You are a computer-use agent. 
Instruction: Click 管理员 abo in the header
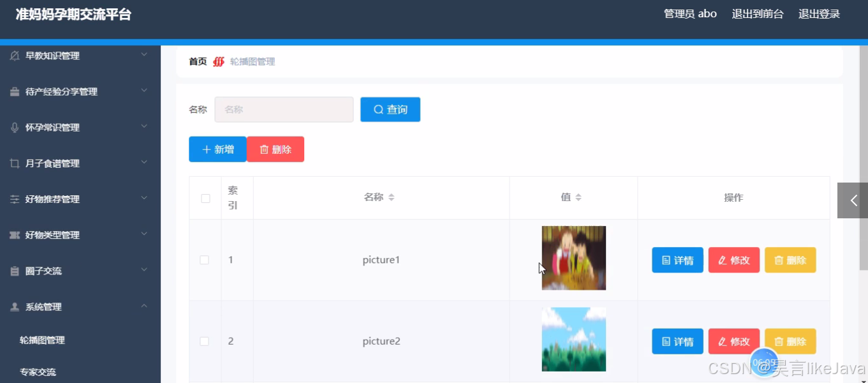690,14
